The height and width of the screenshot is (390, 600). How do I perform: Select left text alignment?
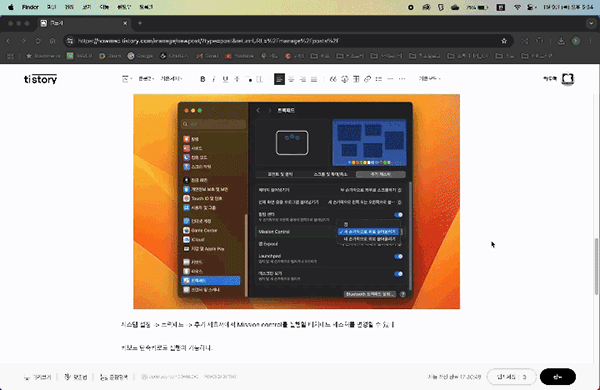279,79
